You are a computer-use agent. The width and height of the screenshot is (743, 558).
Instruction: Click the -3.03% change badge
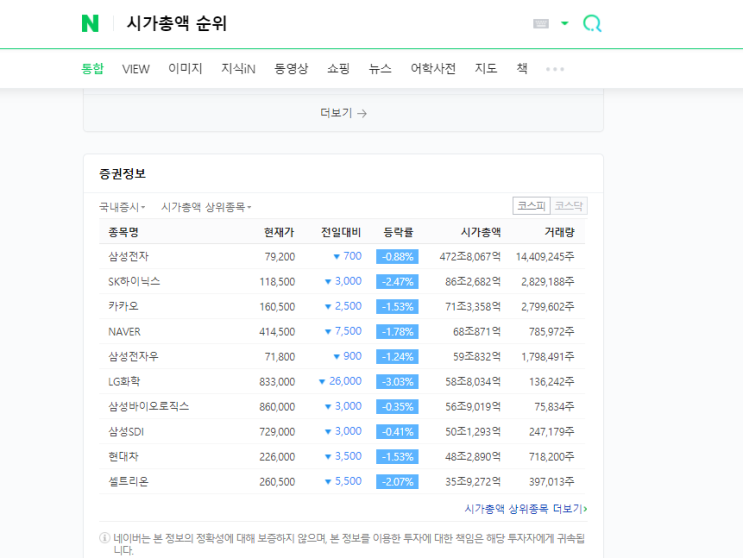click(x=397, y=382)
